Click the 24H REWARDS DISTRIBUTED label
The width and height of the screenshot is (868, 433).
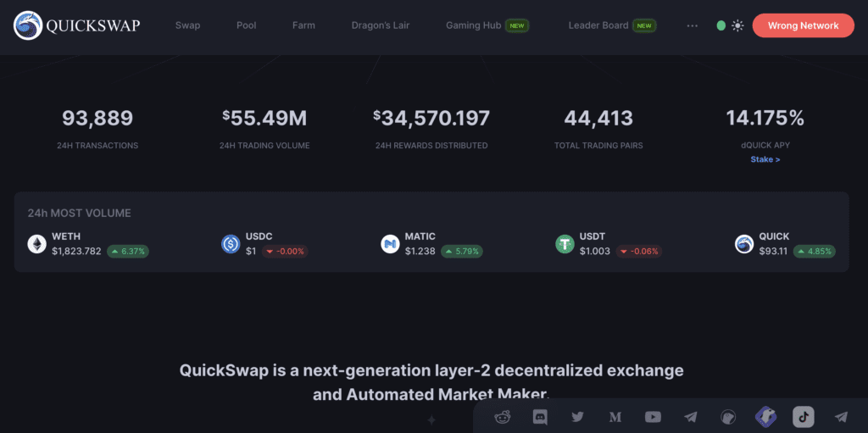click(x=431, y=146)
